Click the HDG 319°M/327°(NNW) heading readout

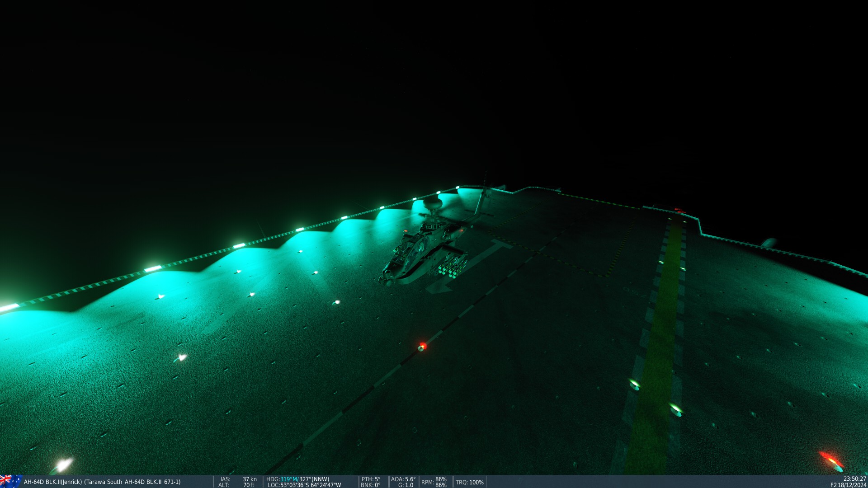pos(298,479)
